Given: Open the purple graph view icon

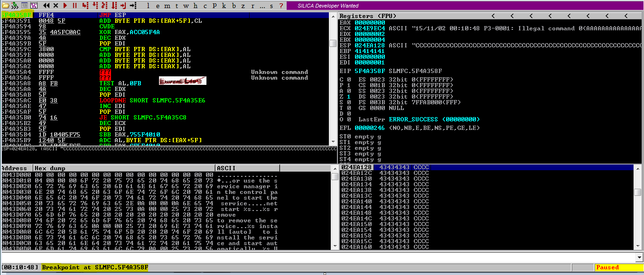Looking at the screenshot, I should [x=34, y=5].
